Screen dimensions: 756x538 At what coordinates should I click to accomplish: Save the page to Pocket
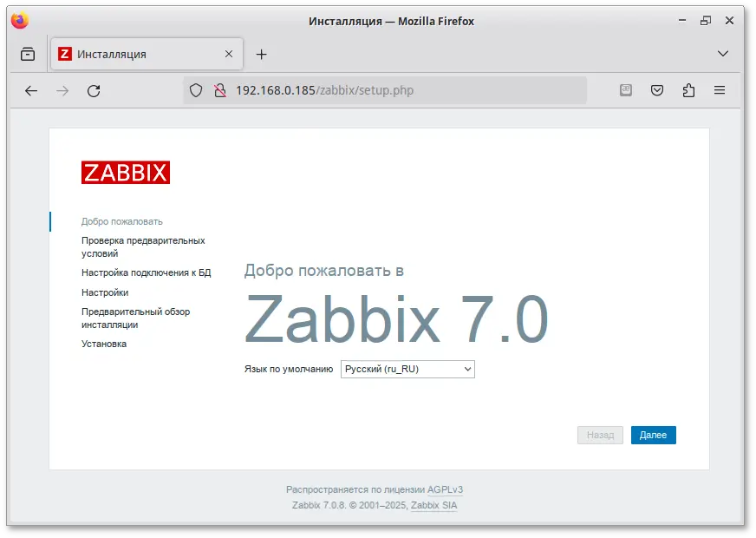[x=656, y=89]
